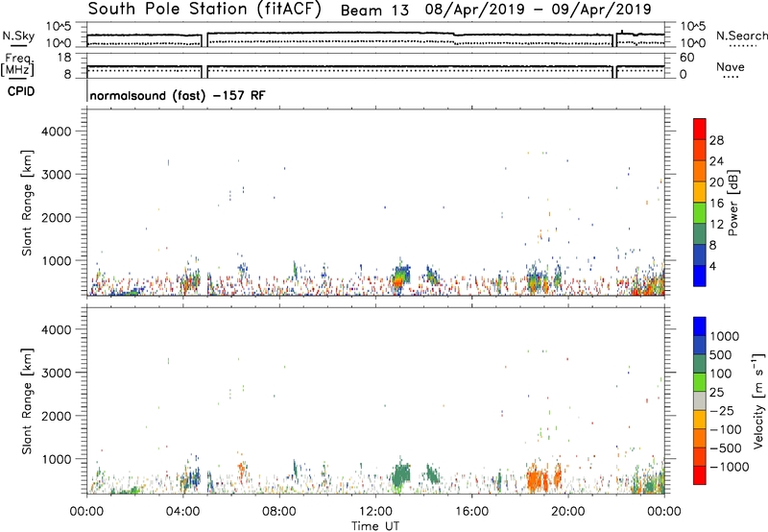Click the "-1000" velocity colorbar tick label
The image size is (768, 532).
(x=729, y=467)
